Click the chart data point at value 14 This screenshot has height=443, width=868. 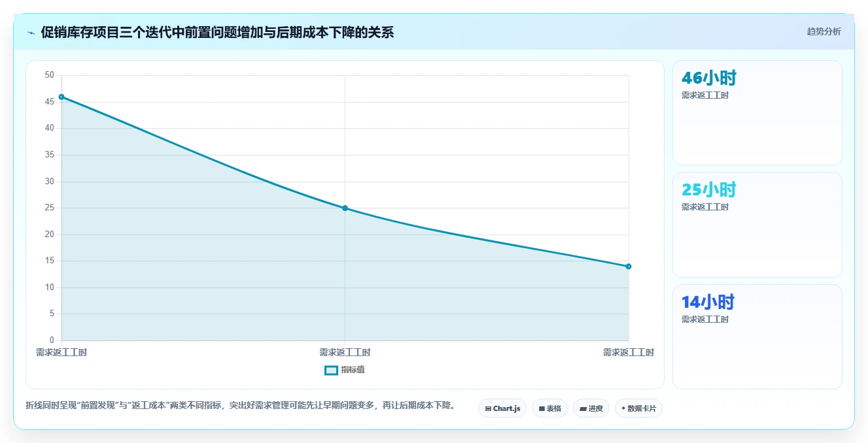(629, 267)
